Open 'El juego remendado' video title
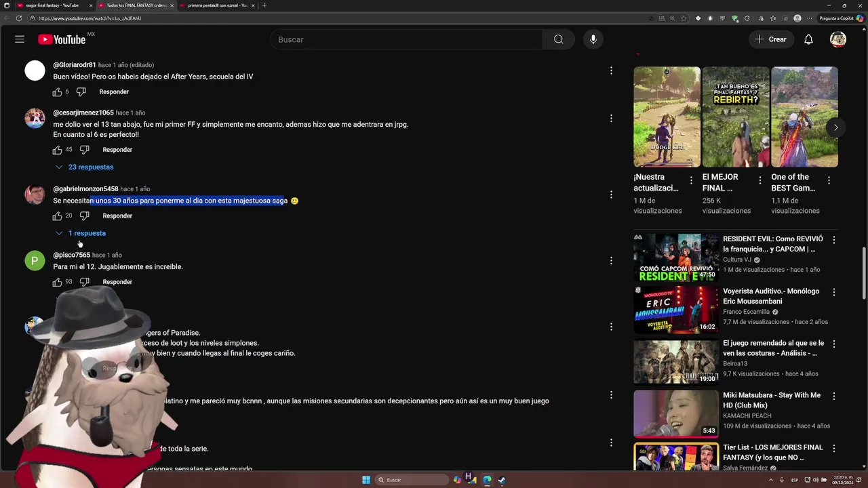The width and height of the screenshot is (868, 488). coord(773,348)
